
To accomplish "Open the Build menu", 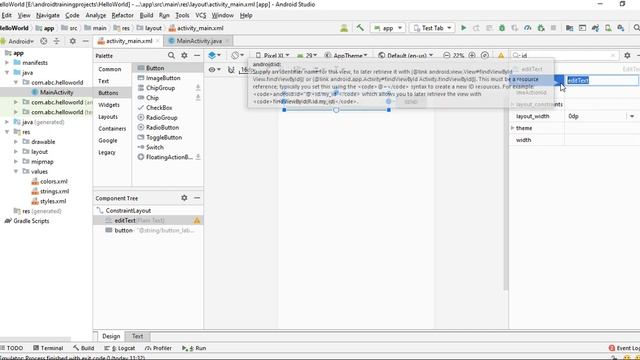I will coord(146,15).
